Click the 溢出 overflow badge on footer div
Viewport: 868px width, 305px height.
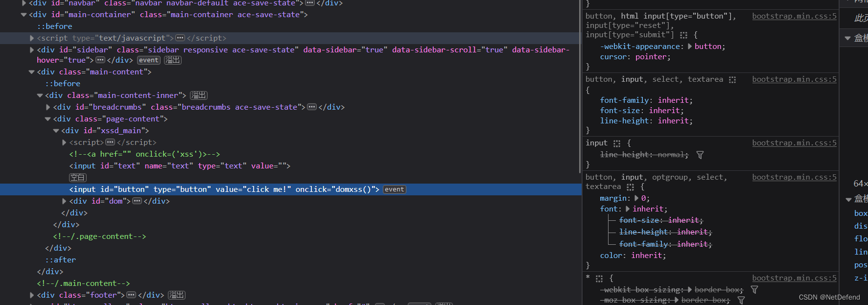click(176, 295)
